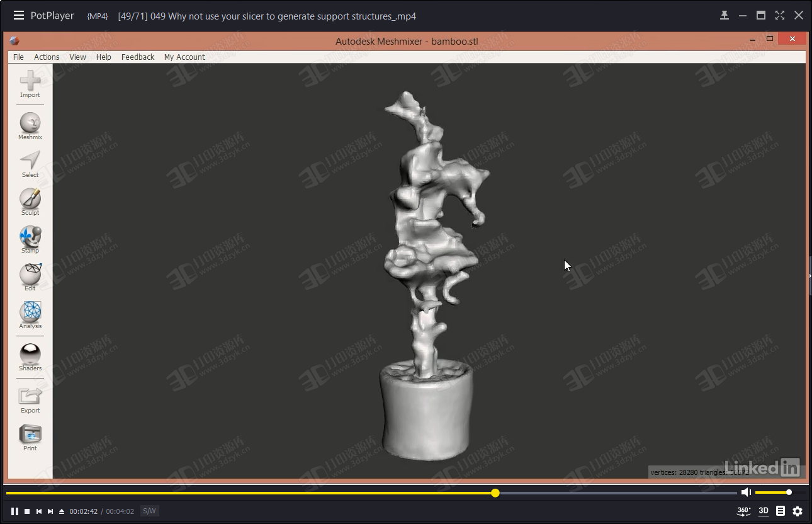Toggle 360 degree video mode
812x524 pixels.
tap(744, 511)
